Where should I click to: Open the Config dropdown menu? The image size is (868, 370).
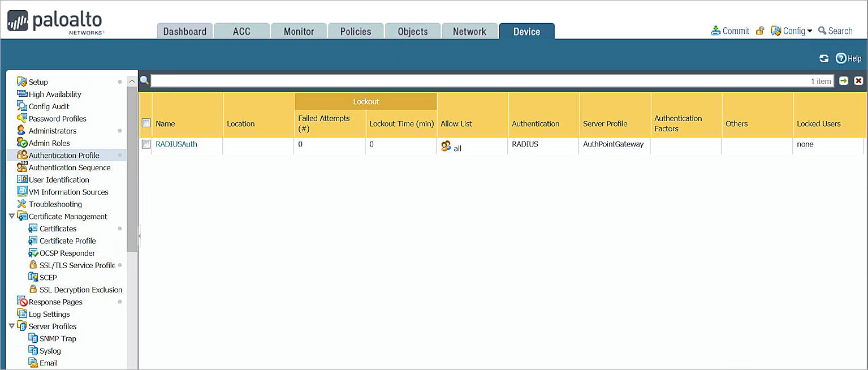click(x=791, y=31)
